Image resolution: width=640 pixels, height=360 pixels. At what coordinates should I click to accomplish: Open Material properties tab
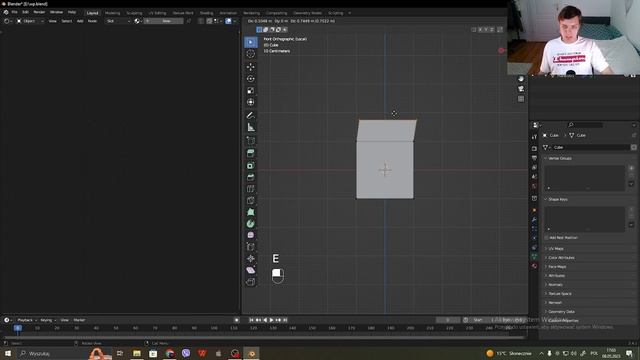pyautogui.click(x=534, y=266)
